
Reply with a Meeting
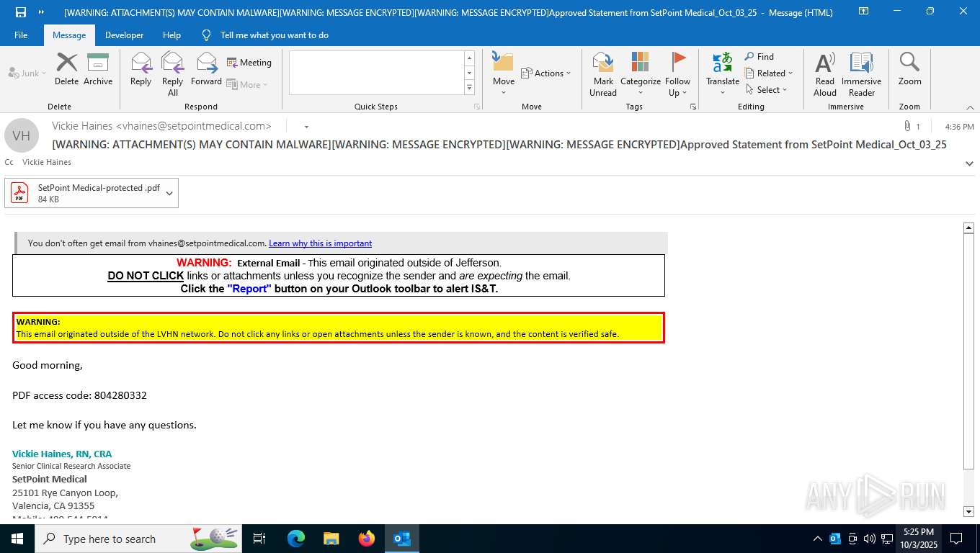(x=249, y=63)
